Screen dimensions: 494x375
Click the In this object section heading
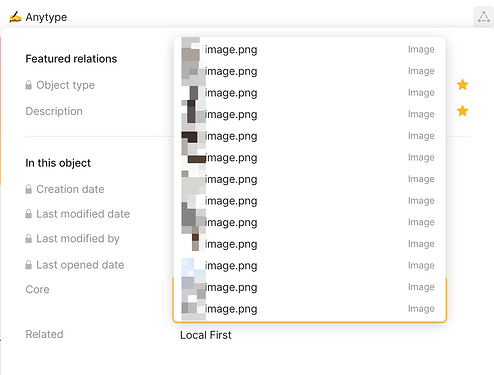(x=58, y=163)
